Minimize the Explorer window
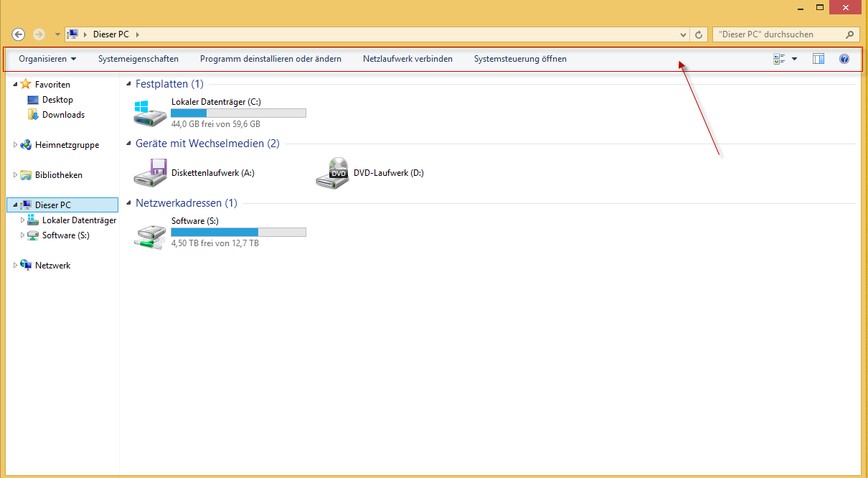This screenshot has height=478, width=868. click(x=801, y=7)
